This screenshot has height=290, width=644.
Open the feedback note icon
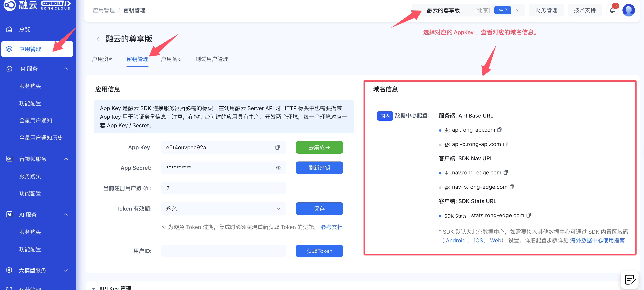point(630,280)
